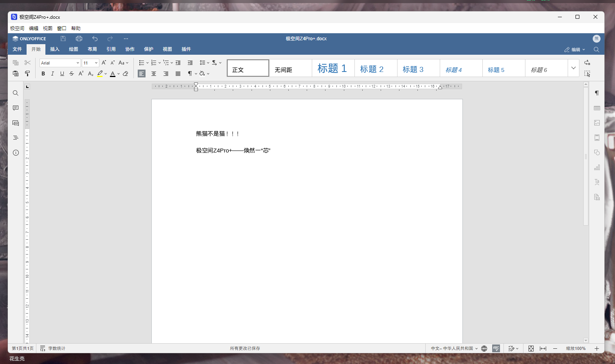
Task: Open the three-dot more options menu
Action: (126, 39)
